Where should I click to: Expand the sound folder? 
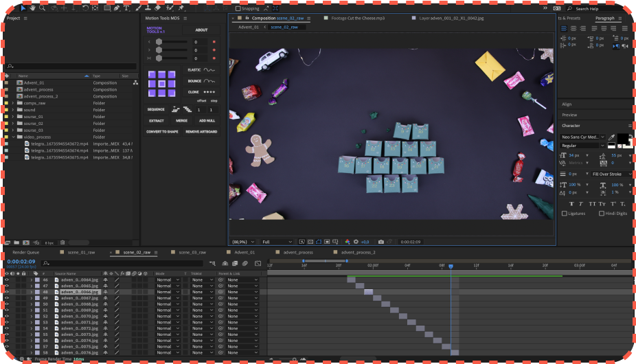(x=13, y=110)
